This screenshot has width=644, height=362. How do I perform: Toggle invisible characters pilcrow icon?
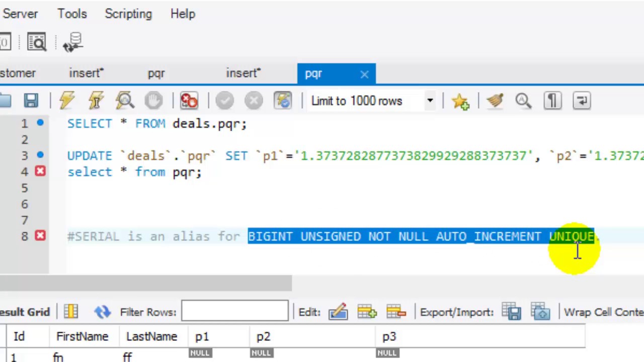pyautogui.click(x=552, y=101)
